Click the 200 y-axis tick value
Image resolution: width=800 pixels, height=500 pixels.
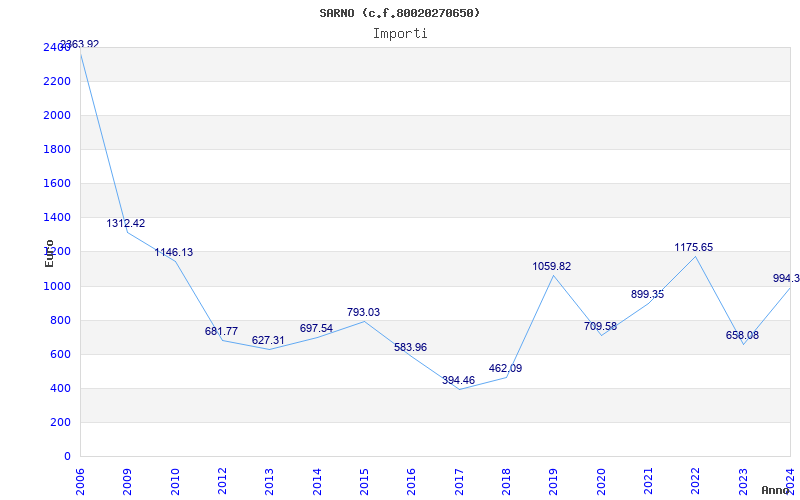click(x=61, y=422)
